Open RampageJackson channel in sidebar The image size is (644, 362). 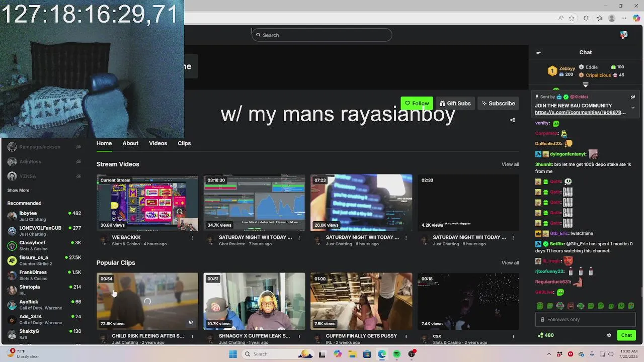(44, 147)
